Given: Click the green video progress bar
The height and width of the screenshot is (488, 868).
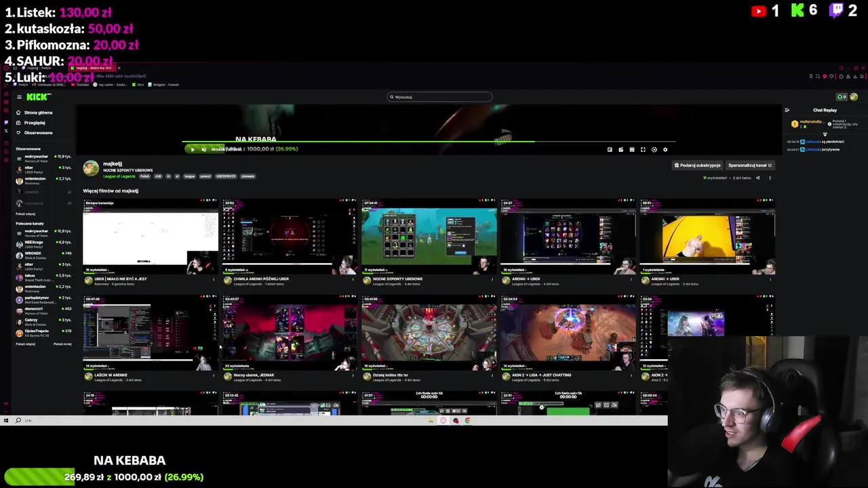Looking at the screenshot, I should [359, 142].
